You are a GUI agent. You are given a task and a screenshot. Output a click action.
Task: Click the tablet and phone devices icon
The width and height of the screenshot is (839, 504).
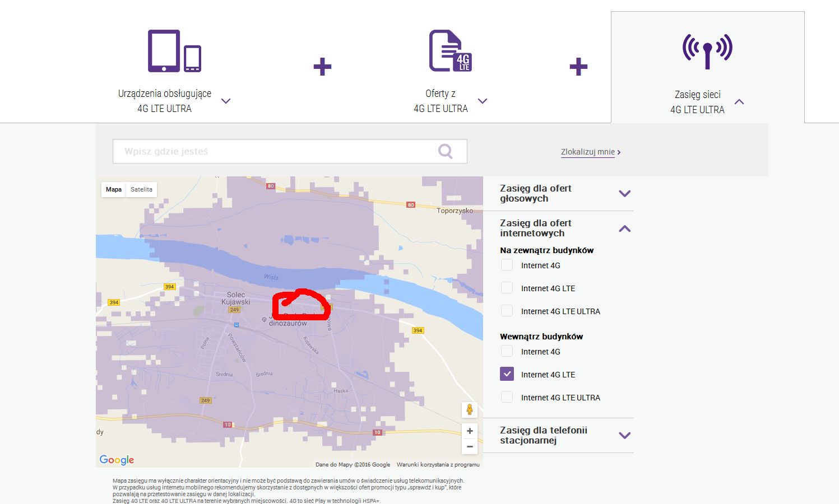click(x=174, y=51)
